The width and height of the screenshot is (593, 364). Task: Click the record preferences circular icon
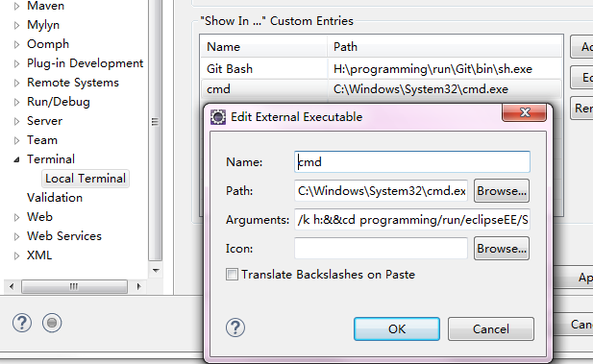52,323
